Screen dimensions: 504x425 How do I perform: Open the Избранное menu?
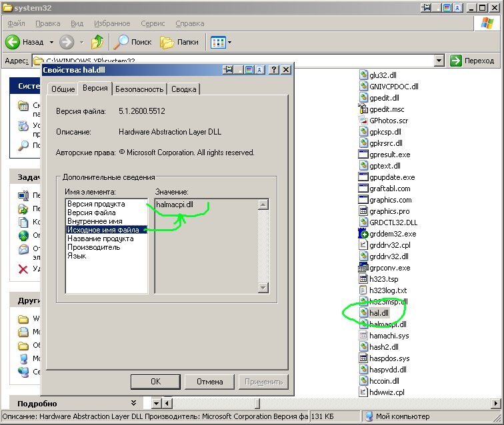click(x=112, y=23)
